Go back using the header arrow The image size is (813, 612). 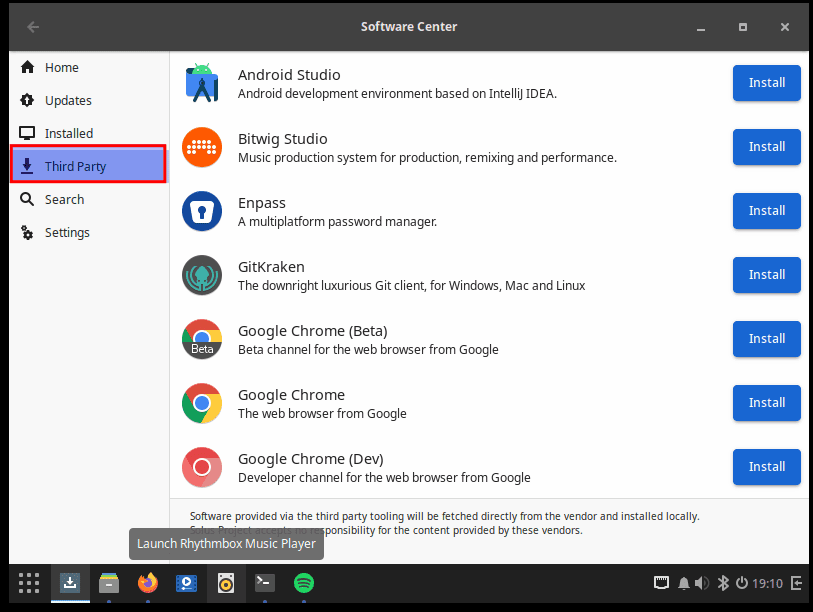tap(33, 27)
